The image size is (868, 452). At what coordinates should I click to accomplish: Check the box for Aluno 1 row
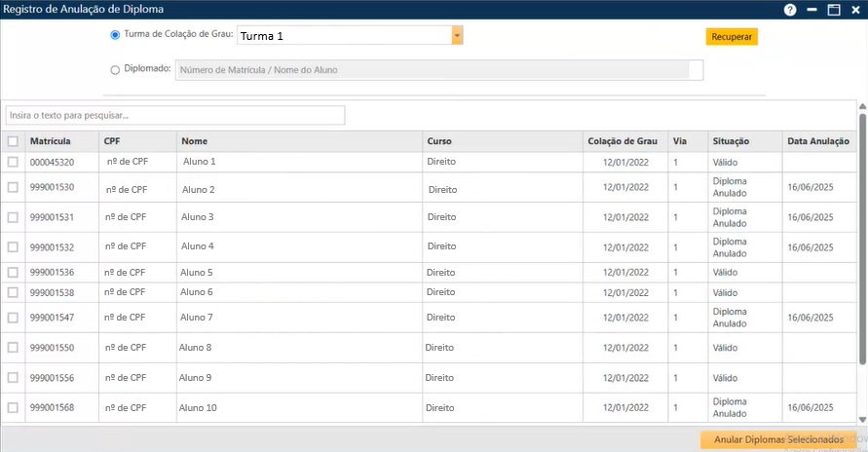point(13,162)
